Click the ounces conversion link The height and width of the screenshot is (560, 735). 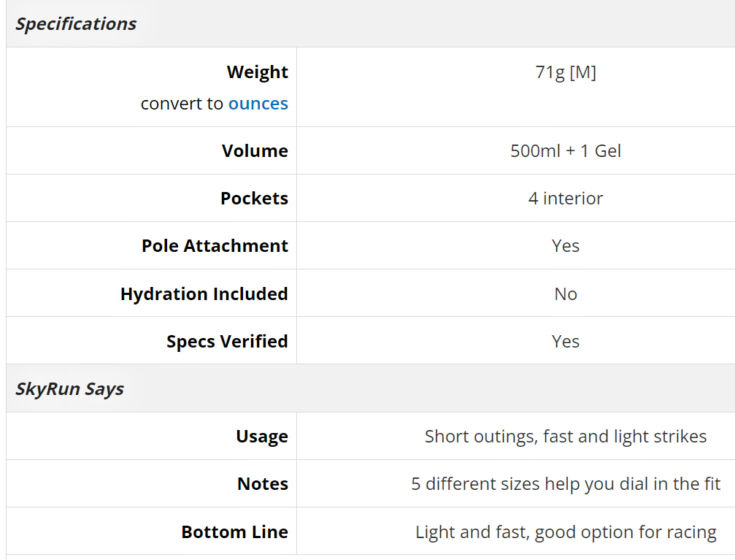[258, 104]
